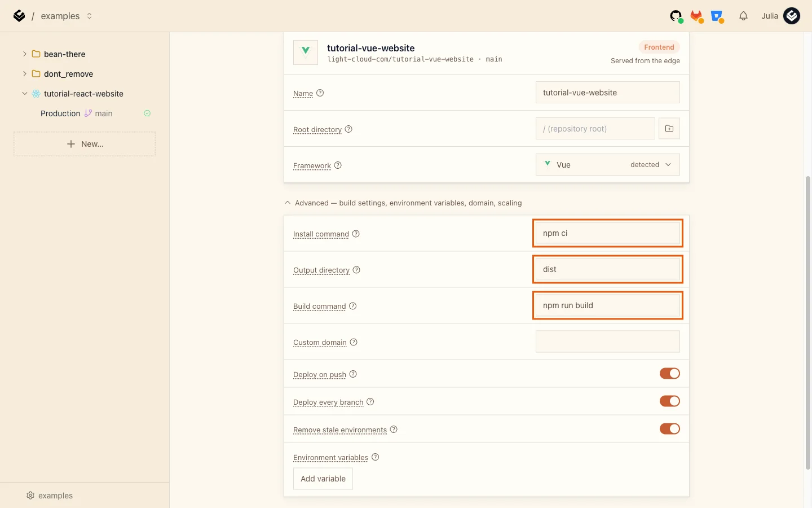Viewport: 812px width, 508px height.
Task: Click the page vertical scrollbar
Action: pos(808,323)
